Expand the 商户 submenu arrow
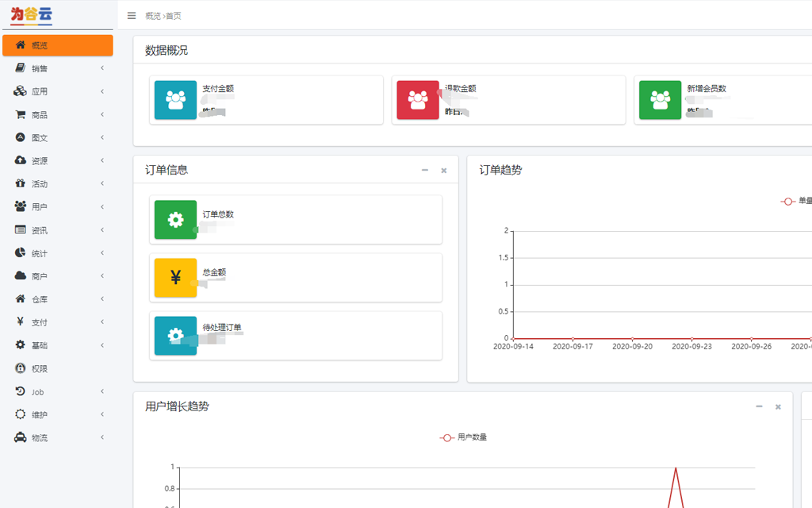The image size is (812, 508). point(102,275)
